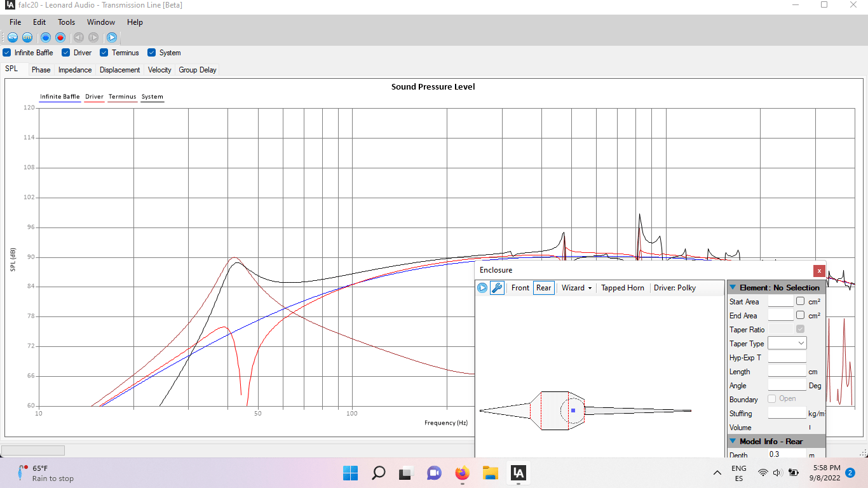Switch to the Phase tab
This screenshot has height=488, width=868.
[41, 70]
